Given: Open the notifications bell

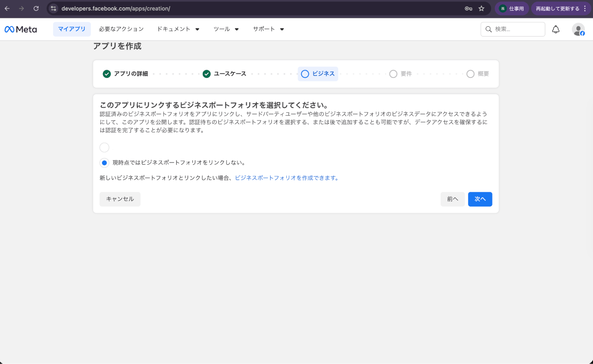Looking at the screenshot, I should [555, 29].
